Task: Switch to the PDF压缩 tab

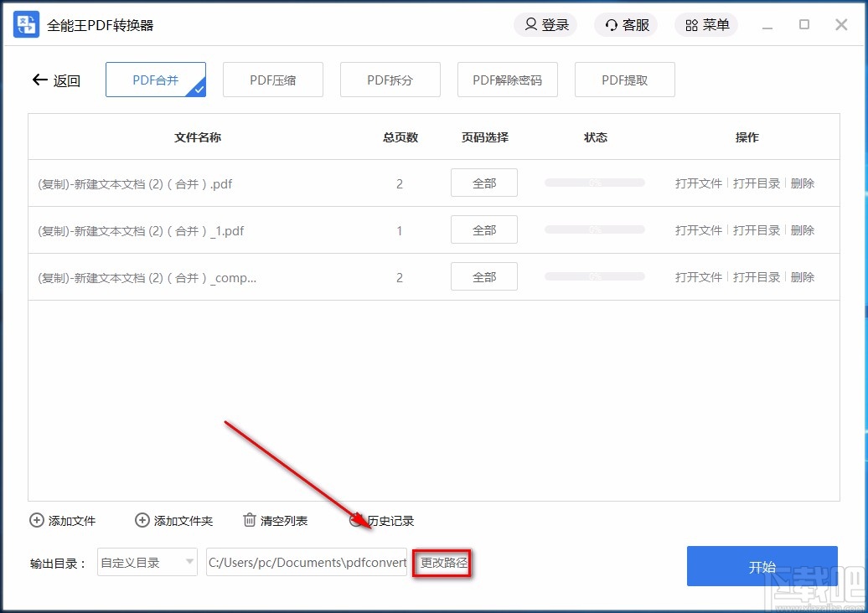Action: point(273,80)
